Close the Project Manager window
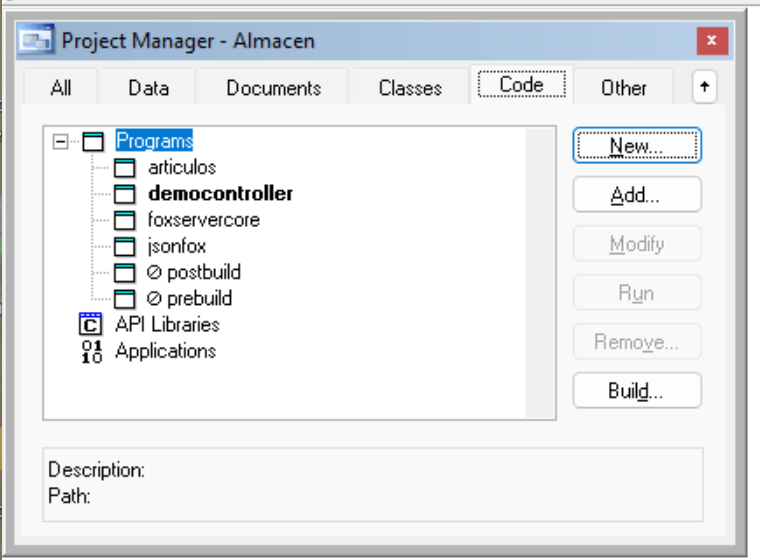This screenshot has width=760, height=560. 712,41
